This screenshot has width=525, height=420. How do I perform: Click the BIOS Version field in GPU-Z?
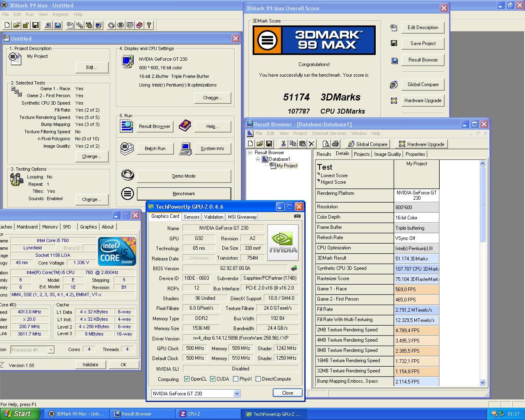pyautogui.click(x=235, y=268)
